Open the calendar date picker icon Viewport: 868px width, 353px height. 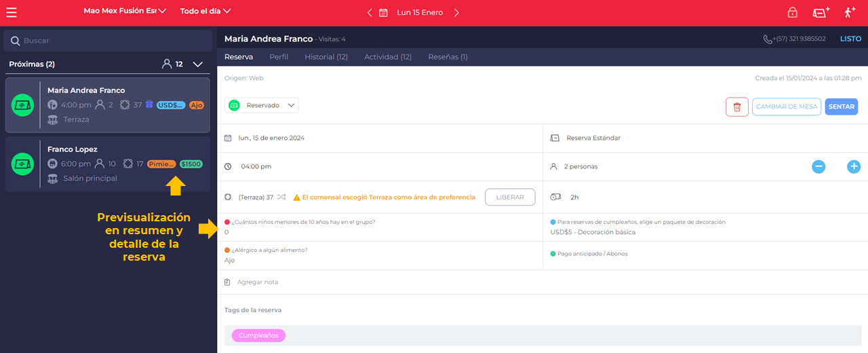[383, 13]
